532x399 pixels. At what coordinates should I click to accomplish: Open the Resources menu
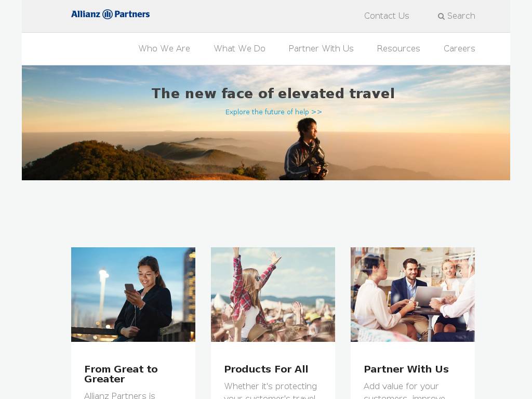point(398,48)
